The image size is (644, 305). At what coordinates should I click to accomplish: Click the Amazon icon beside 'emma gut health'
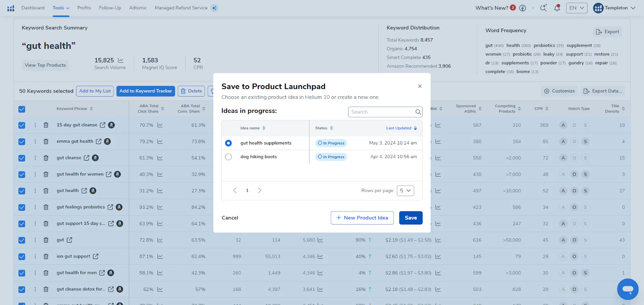[x=107, y=141]
